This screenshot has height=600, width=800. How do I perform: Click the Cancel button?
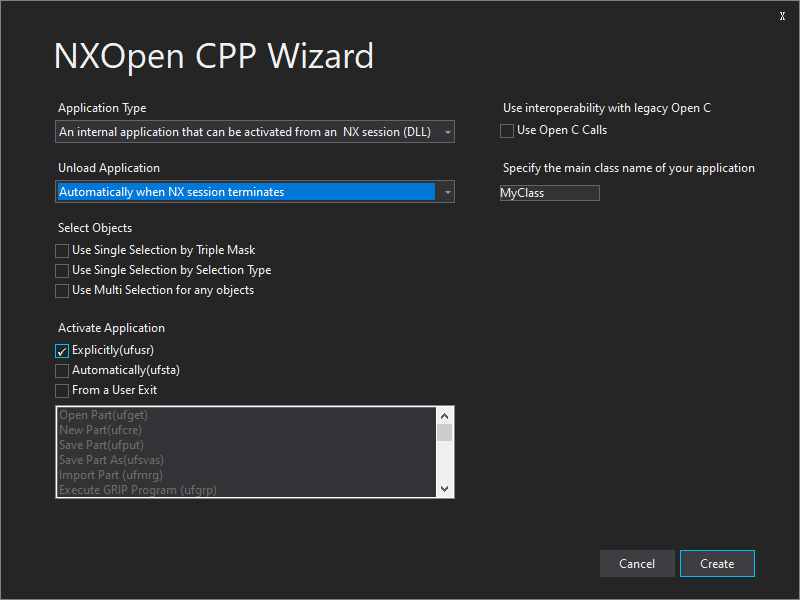click(x=637, y=563)
